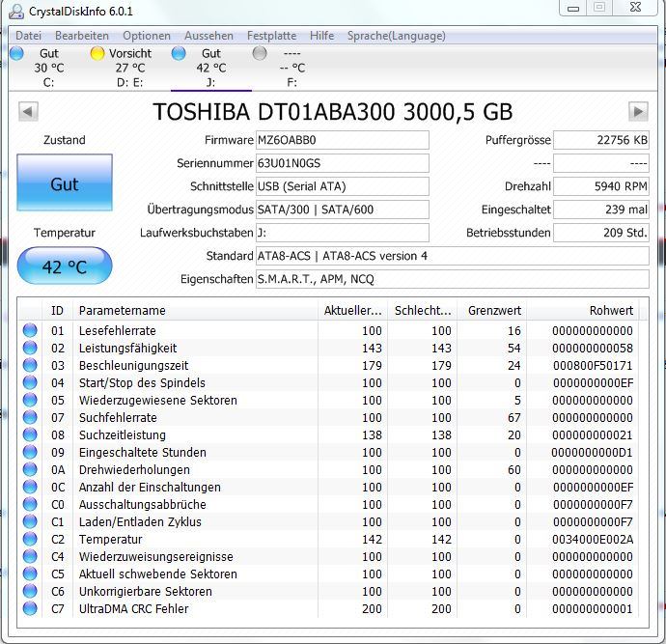
Task: Click the Betriebsstunden value 209 Std.
Action: [601, 233]
